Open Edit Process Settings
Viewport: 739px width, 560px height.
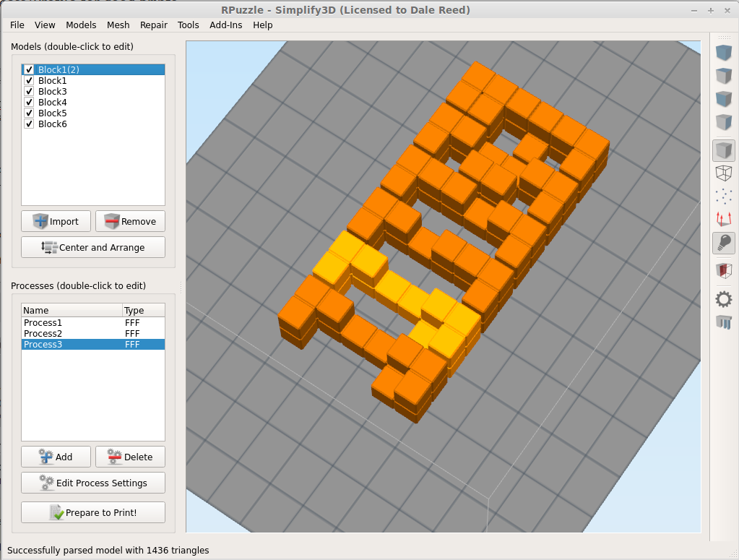coord(93,483)
